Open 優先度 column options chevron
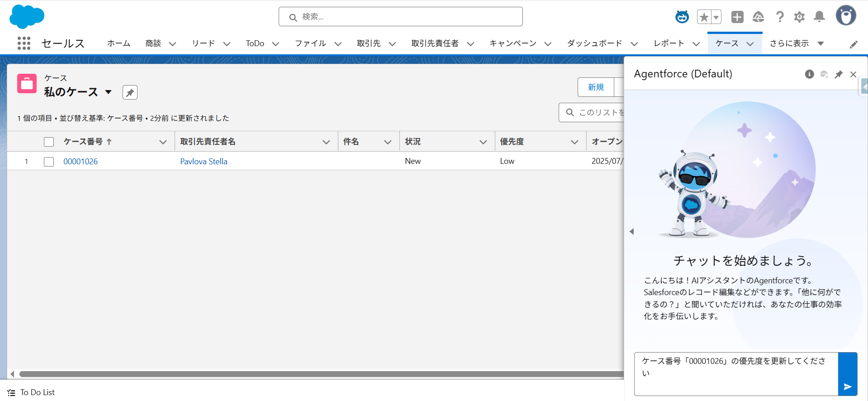This screenshot has height=401, width=868. (x=574, y=142)
